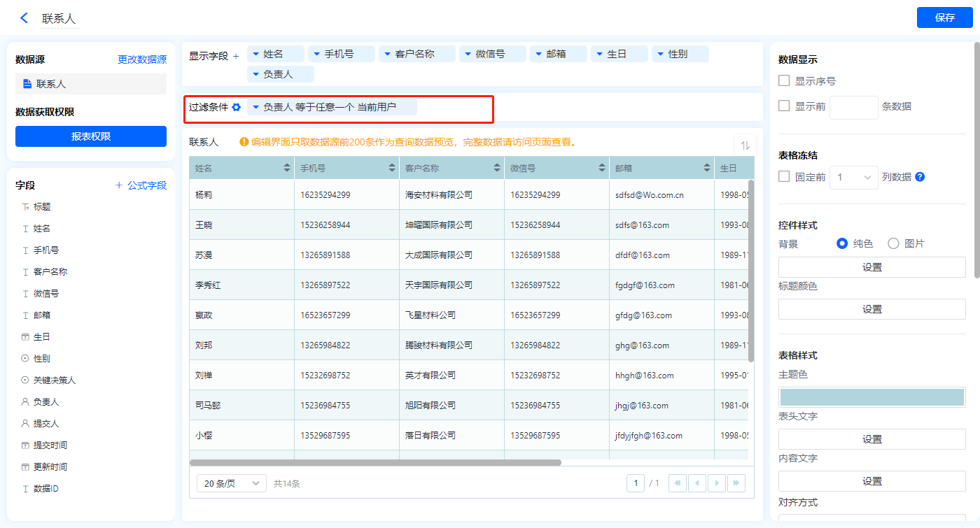
Task: Open the frozen column count dropdown
Action: pos(854,178)
